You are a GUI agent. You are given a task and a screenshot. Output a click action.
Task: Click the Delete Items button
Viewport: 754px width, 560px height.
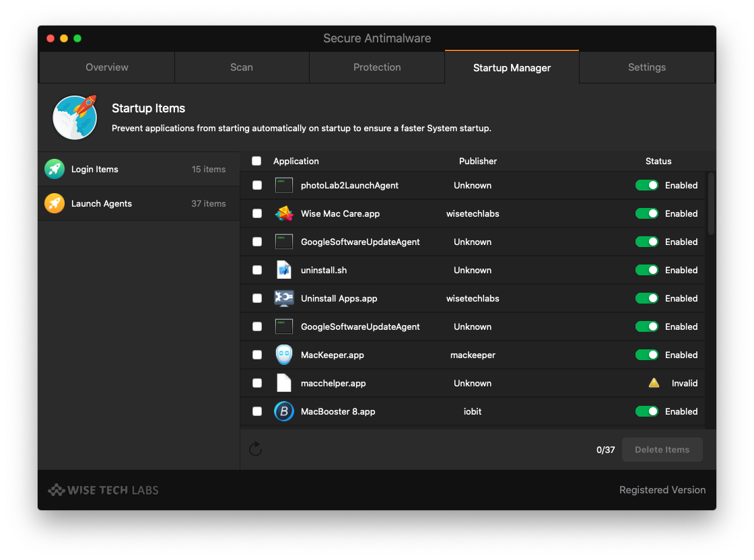point(662,450)
